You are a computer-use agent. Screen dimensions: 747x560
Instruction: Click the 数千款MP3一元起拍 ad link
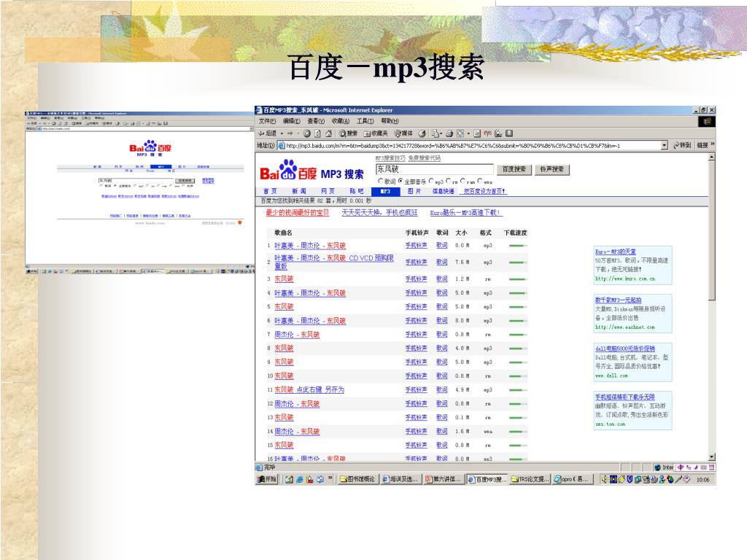pyautogui.click(x=619, y=300)
